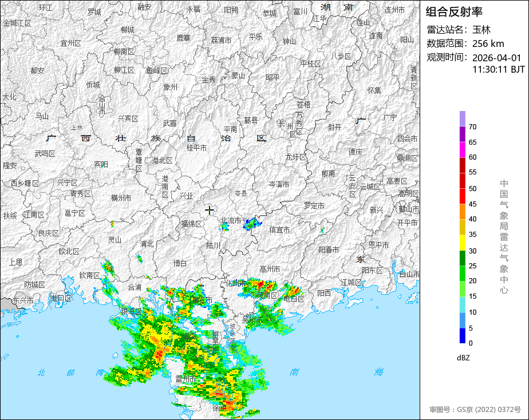Click the 岑溪市 city label
The image size is (529, 420).
[x=279, y=184]
